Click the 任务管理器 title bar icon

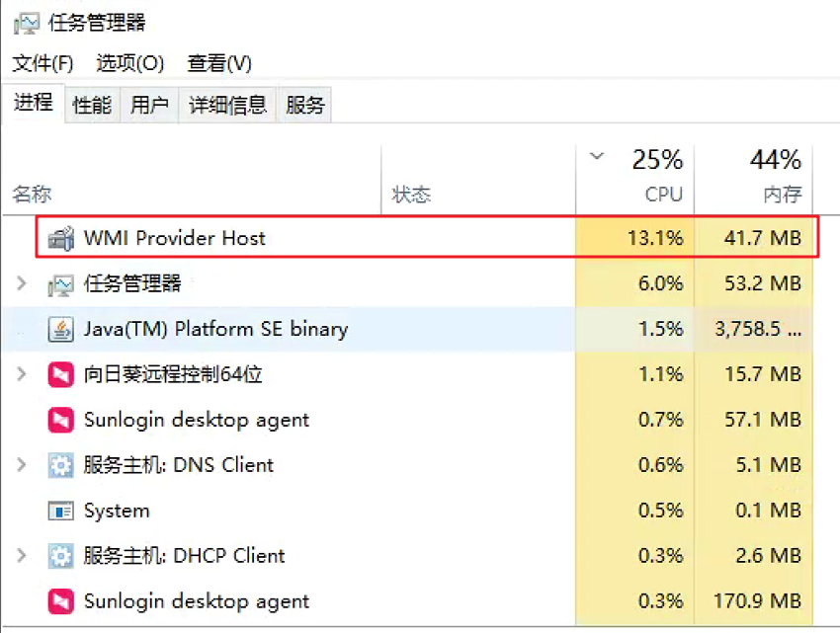coord(27,23)
